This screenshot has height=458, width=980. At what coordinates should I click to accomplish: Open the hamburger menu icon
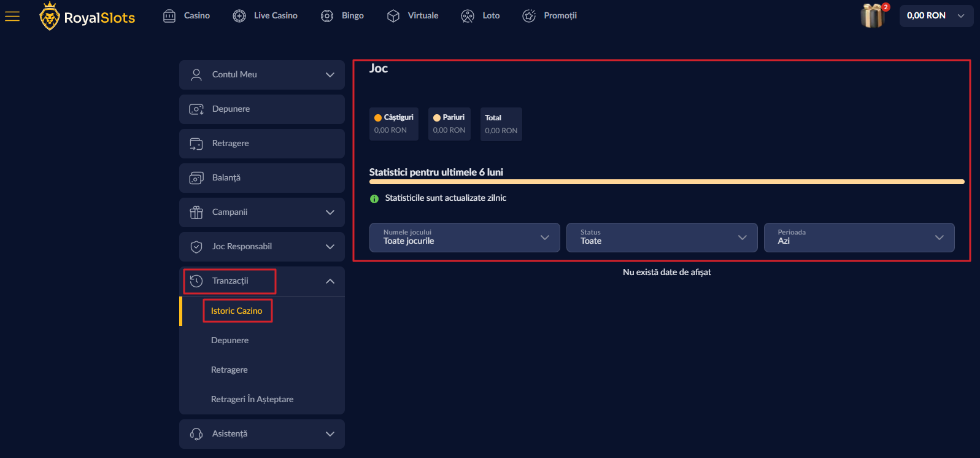coord(12,17)
